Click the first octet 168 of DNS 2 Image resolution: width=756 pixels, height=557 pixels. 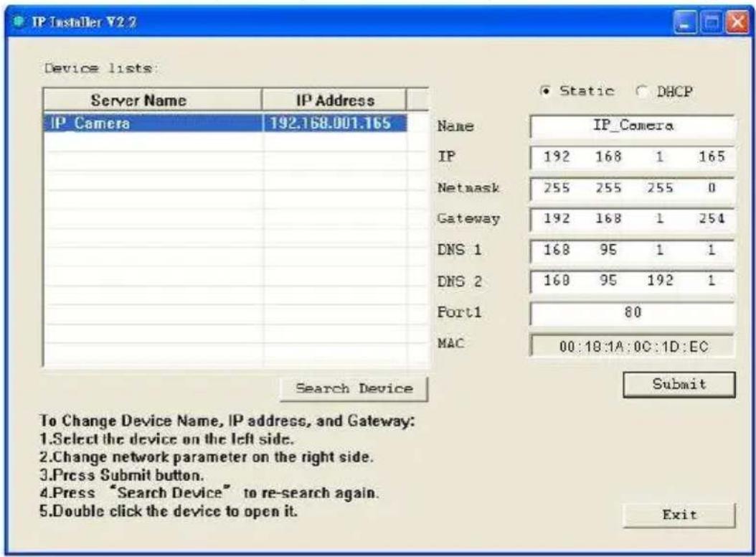(x=557, y=281)
